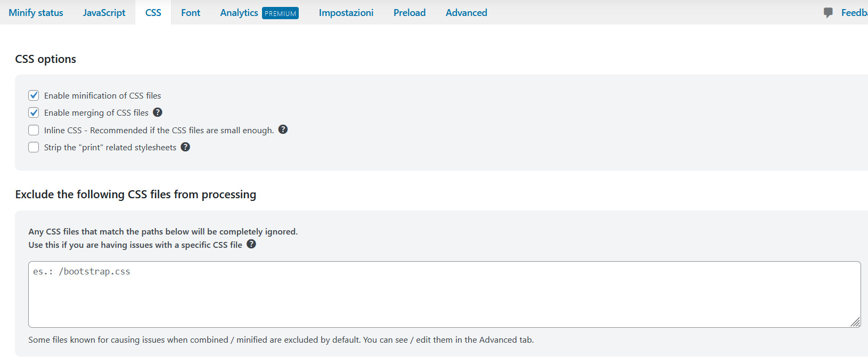Viewport: 868px width, 364px height.
Task: Go to the Impostazioni tab
Action: (x=346, y=12)
